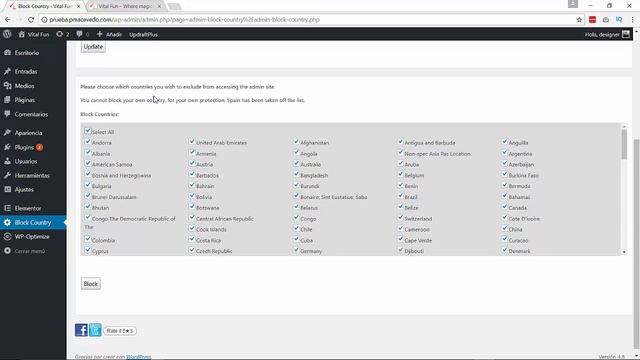Click the Elementor icon in sidebar
Screen dimensions: 640x360
(x=7, y=208)
